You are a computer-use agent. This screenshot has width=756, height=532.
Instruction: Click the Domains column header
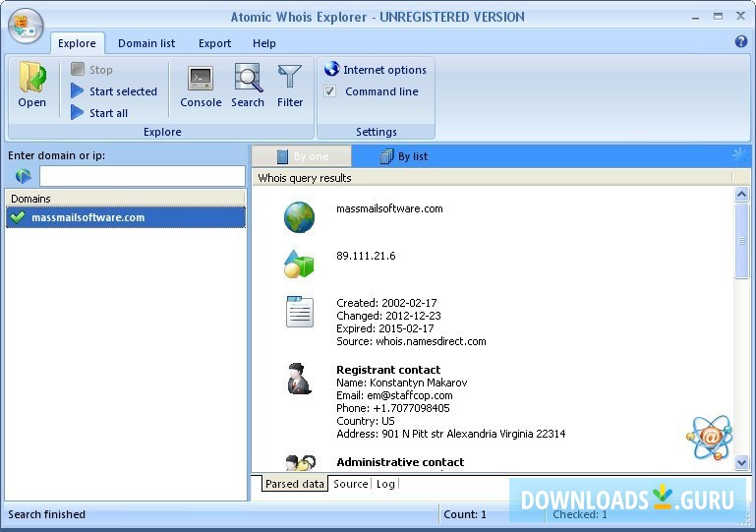click(126, 199)
